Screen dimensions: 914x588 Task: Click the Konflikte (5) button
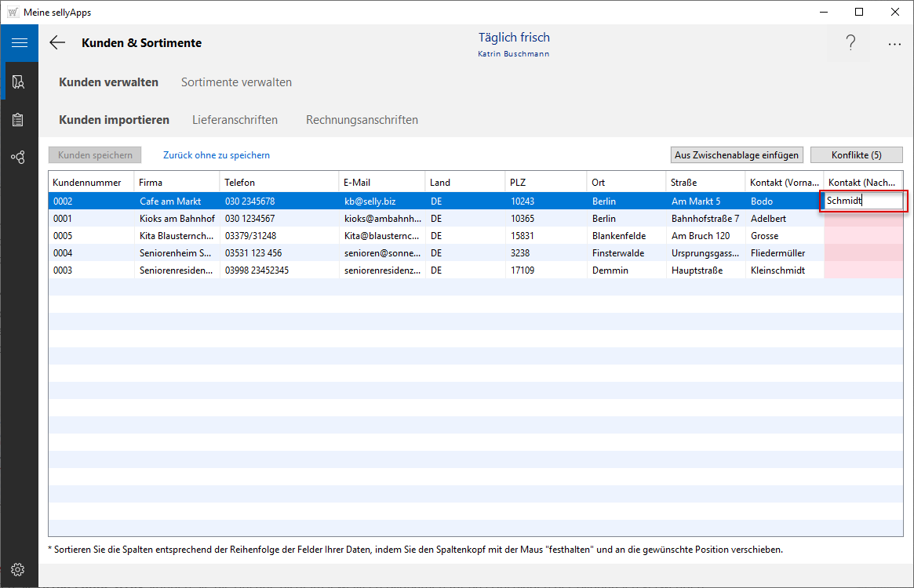(x=856, y=155)
